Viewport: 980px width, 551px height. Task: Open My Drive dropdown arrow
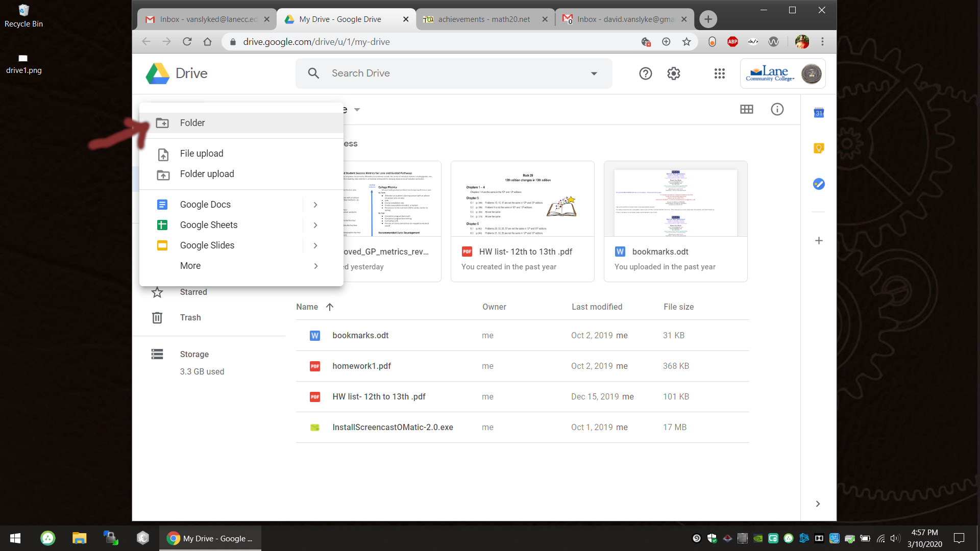[x=357, y=110]
